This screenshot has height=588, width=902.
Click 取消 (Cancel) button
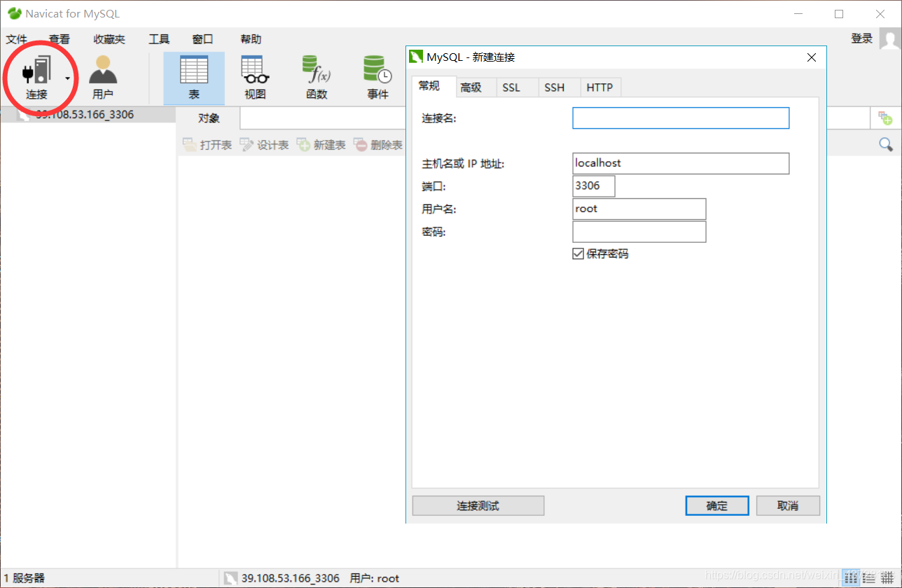[x=788, y=505]
